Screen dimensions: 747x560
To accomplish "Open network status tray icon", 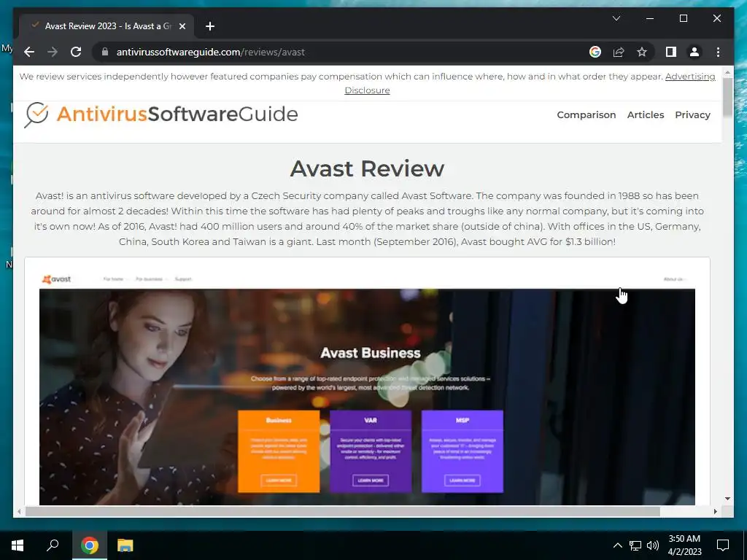I will (635, 545).
